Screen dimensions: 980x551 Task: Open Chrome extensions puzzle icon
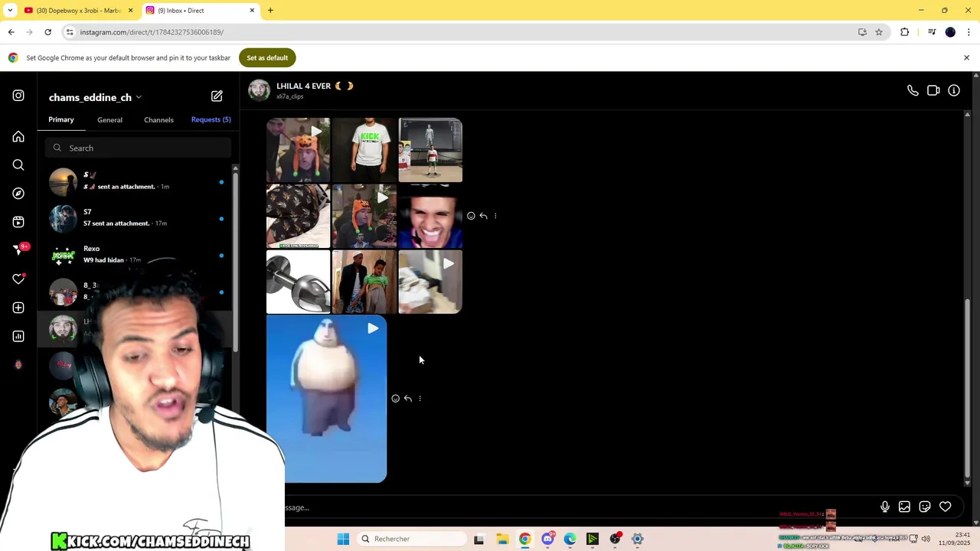click(905, 32)
